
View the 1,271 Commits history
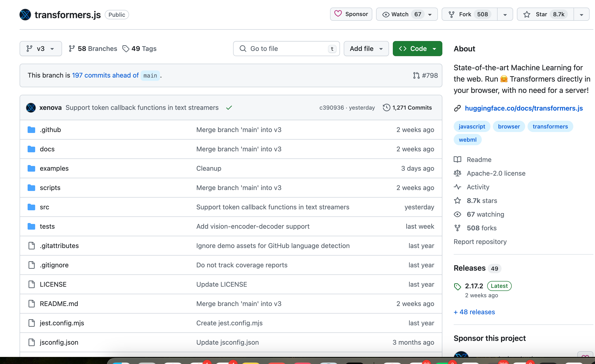click(407, 108)
